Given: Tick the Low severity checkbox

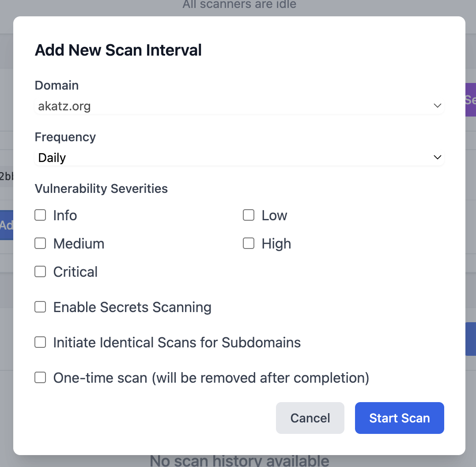Looking at the screenshot, I should [x=249, y=215].
